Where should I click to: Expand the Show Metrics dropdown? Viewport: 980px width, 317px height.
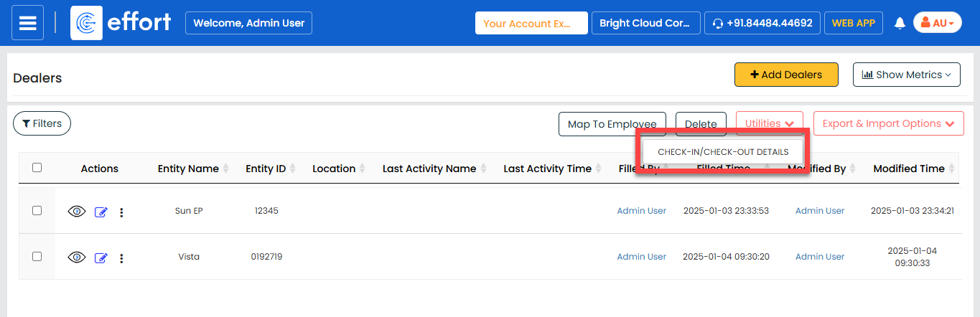coord(906,75)
